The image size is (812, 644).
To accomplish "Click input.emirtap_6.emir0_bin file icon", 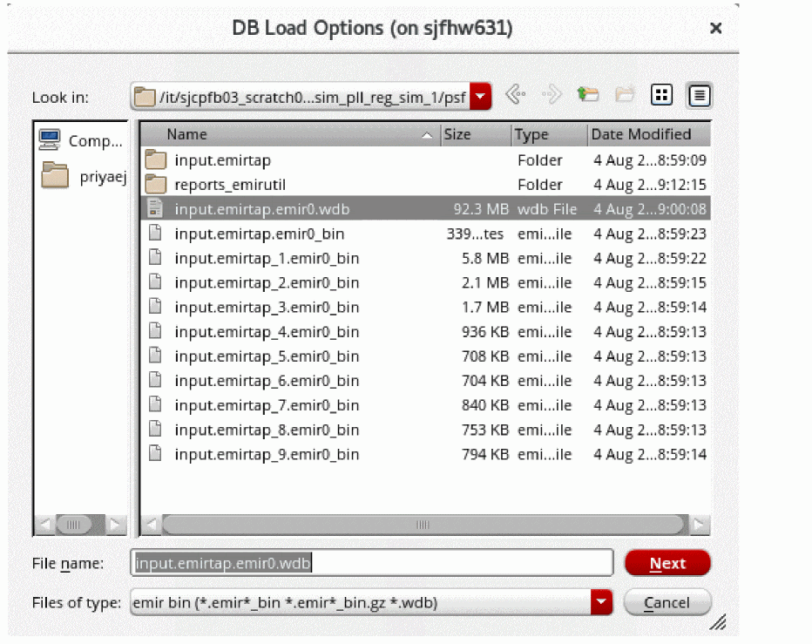I will pyautogui.click(x=155, y=380).
